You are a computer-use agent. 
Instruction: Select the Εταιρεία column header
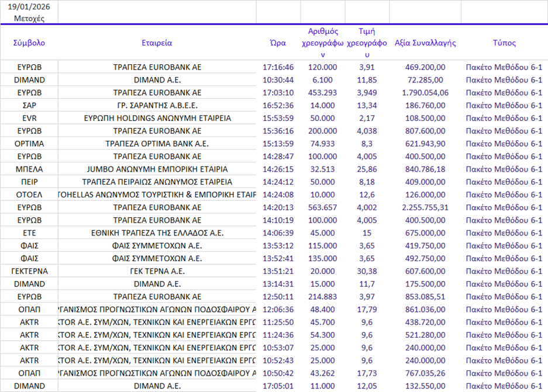157,43
